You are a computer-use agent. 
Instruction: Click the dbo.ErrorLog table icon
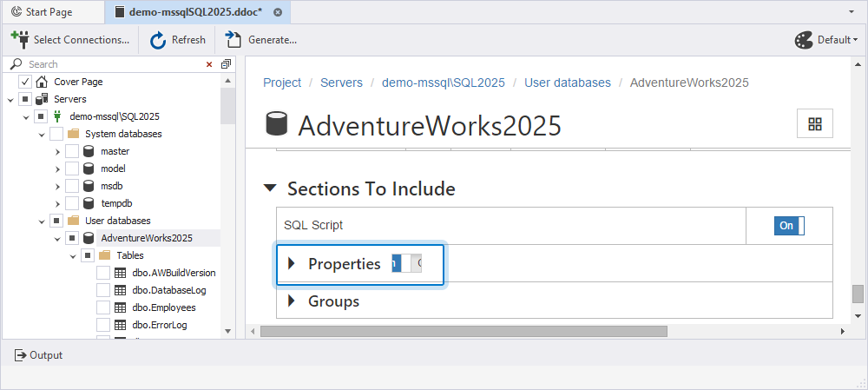coord(120,325)
